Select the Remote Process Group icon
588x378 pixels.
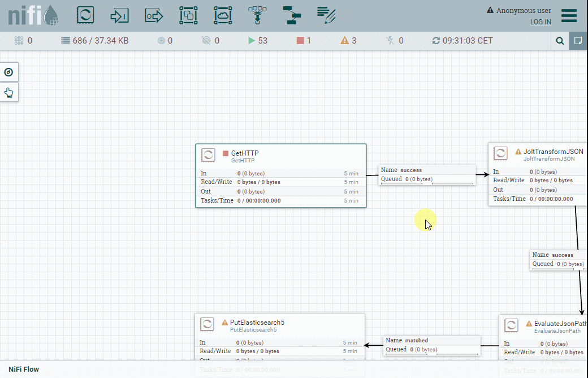click(x=223, y=15)
